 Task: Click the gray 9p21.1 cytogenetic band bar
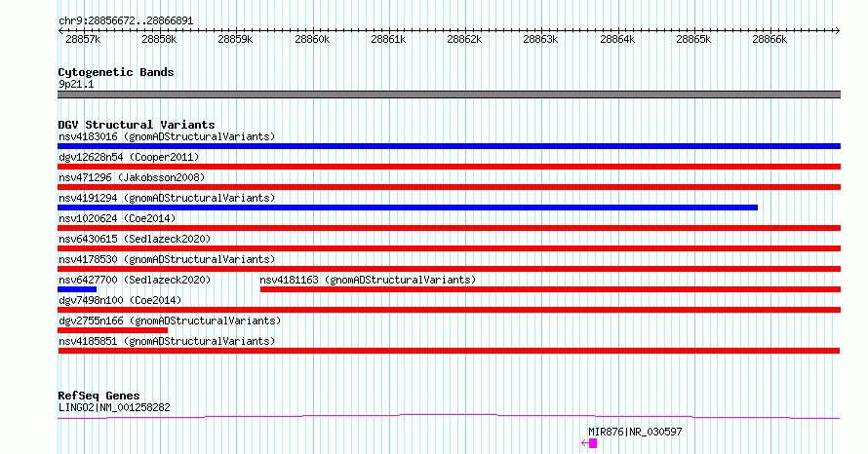coord(449,95)
